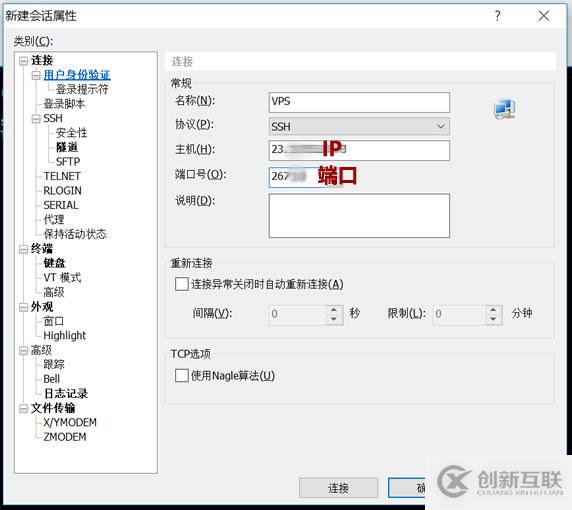Select 代理 tree item

coord(54,220)
